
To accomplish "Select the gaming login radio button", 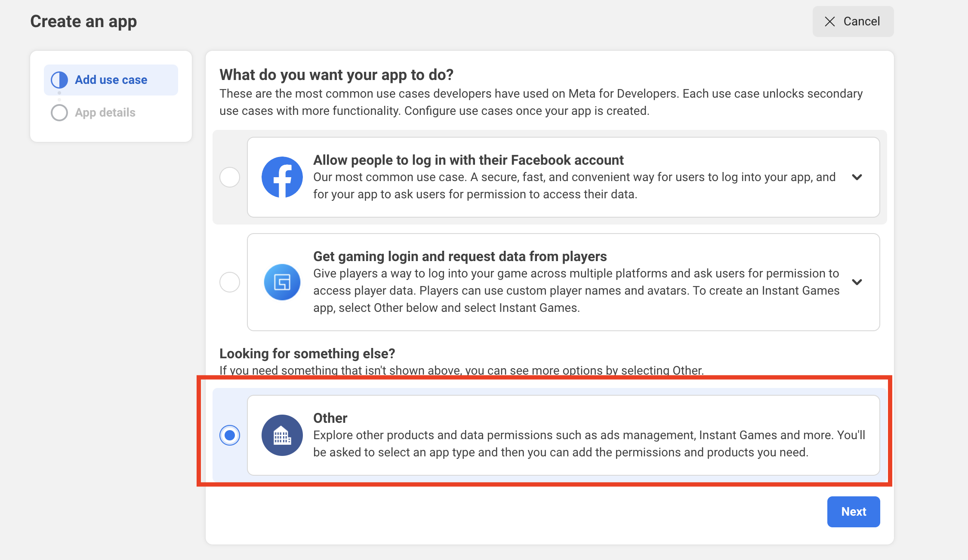I will (230, 282).
